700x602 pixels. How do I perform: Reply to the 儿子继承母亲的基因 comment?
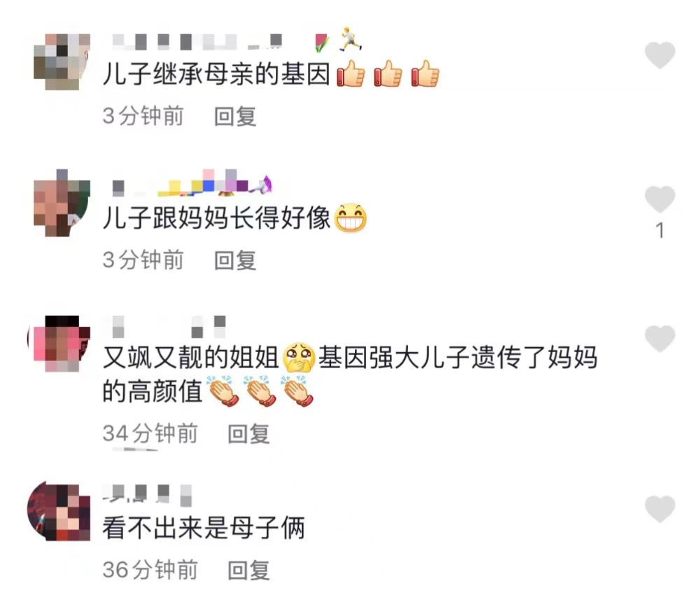(234, 117)
